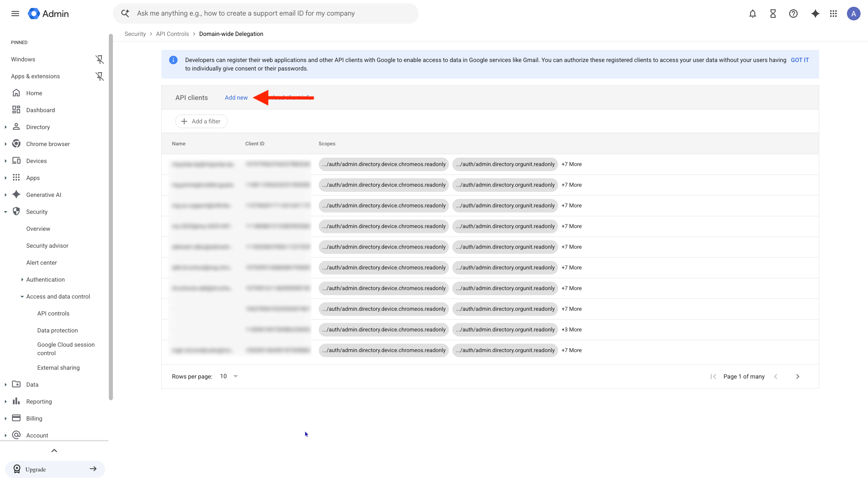Go to the previous page of results
The image size is (868, 488).
pyautogui.click(x=776, y=377)
